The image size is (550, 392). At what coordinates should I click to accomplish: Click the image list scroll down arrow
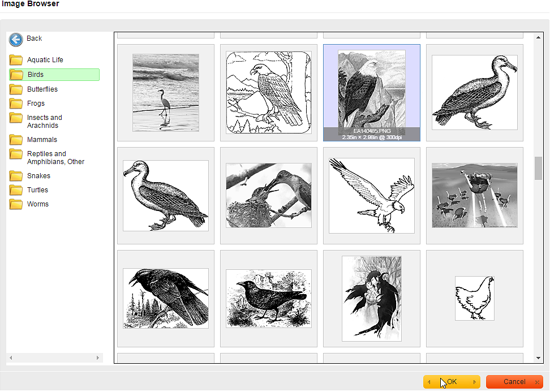point(538,358)
